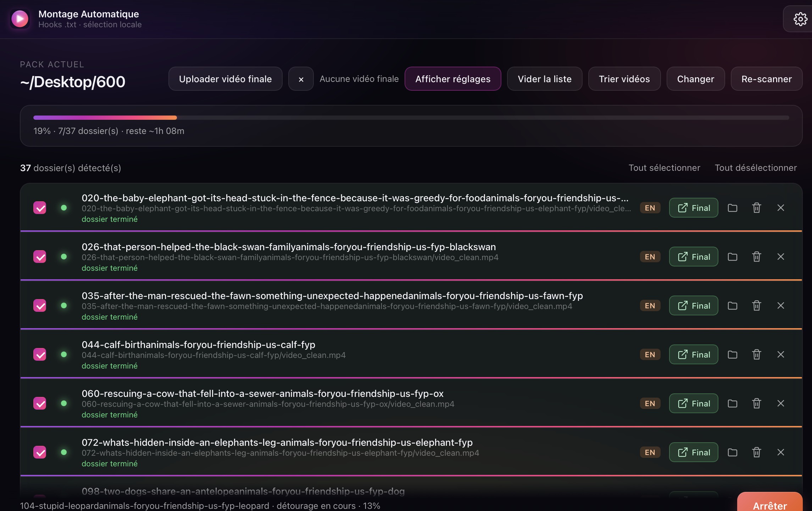Click trash icon on 020 baby elephant row
The height and width of the screenshot is (511, 812).
click(757, 208)
